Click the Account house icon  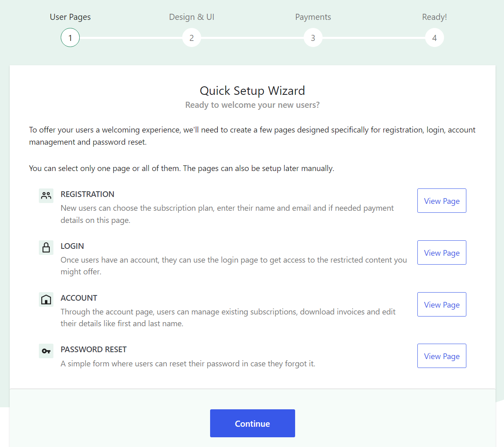[46, 299]
